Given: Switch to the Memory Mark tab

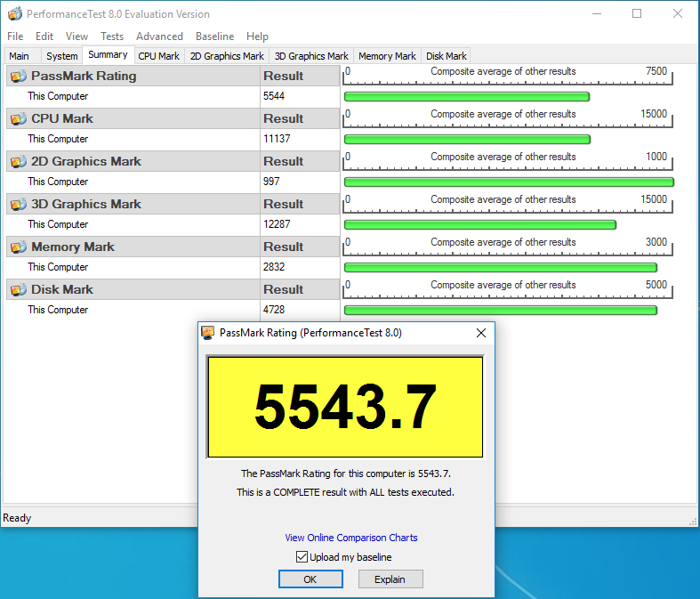Looking at the screenshot, I should [x=387, y=56].
